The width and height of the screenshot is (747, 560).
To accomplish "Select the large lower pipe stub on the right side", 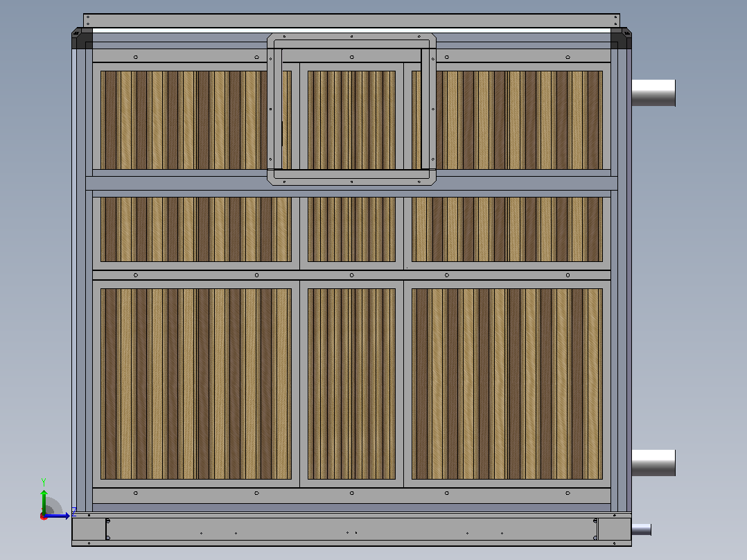I will 653,463.
